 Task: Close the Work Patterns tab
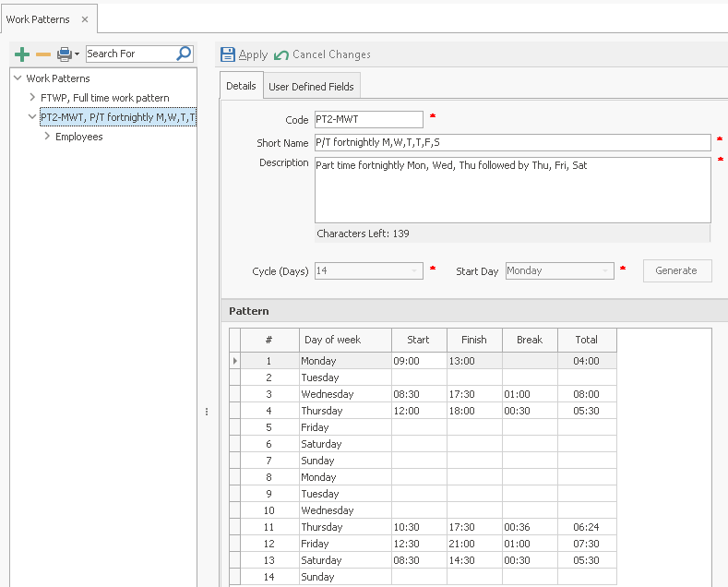pyautogui.click(x=85, y=19)
